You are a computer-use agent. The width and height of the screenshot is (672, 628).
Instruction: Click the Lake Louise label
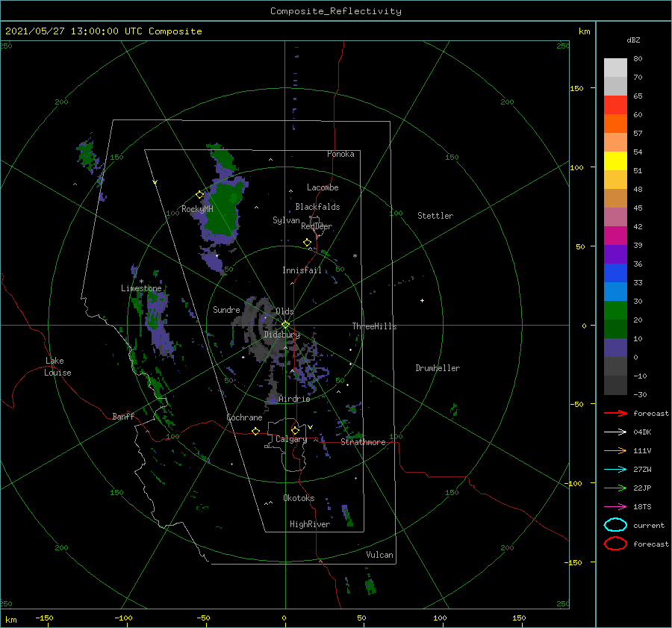point(57,367)
